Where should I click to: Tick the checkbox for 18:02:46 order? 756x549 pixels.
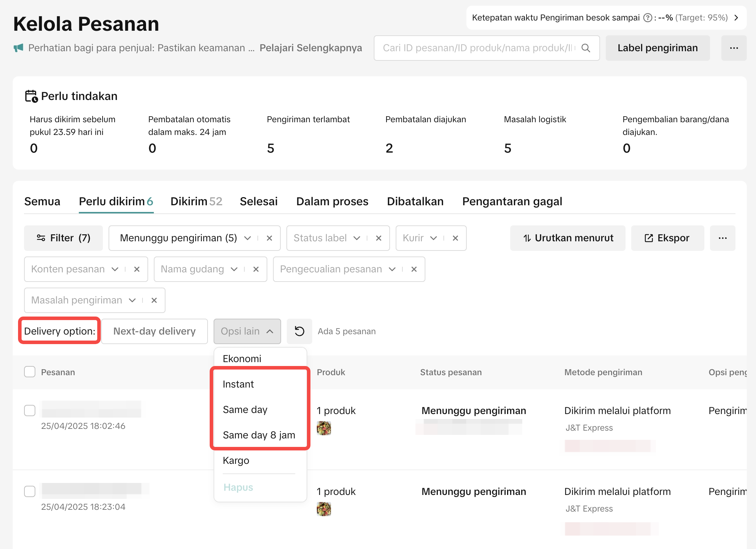click(x=30, y=411)
